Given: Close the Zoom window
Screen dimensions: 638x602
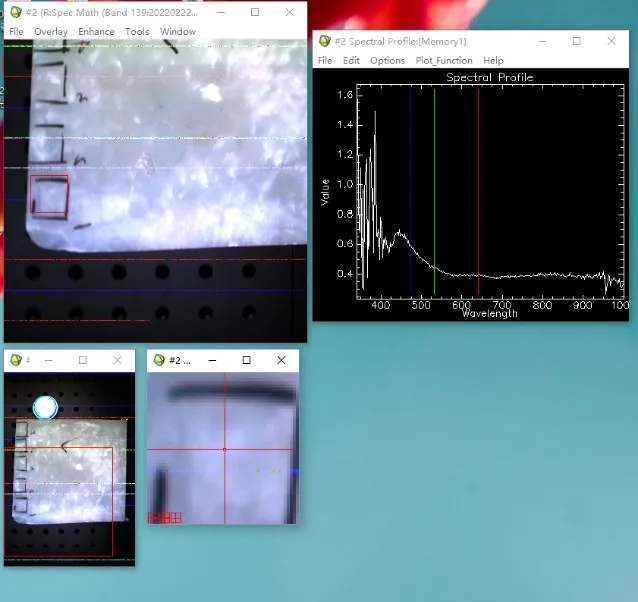Looking at the screenshot, I should point(282,360).
